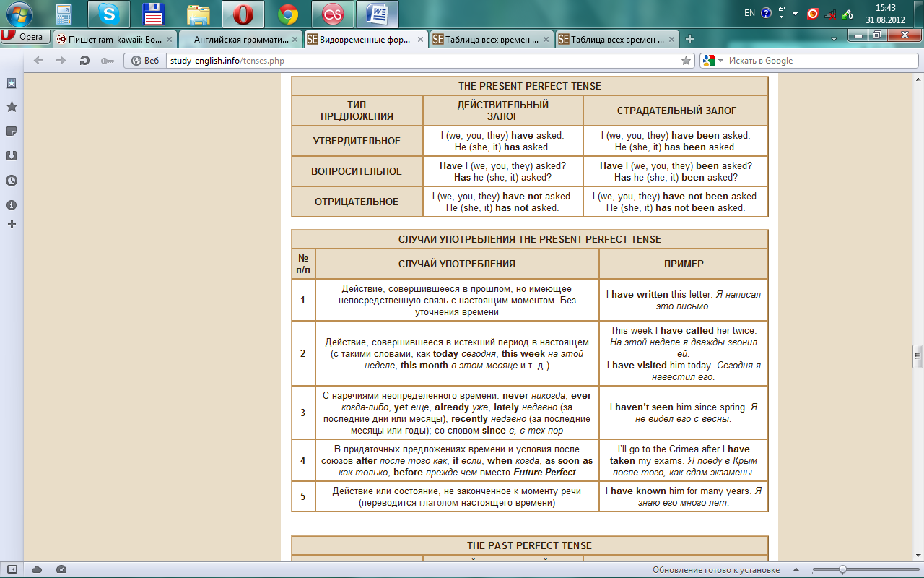Open Windows Explorer folder on taskbar
This screenshot has height=578, width=924.
pos(199,14)
